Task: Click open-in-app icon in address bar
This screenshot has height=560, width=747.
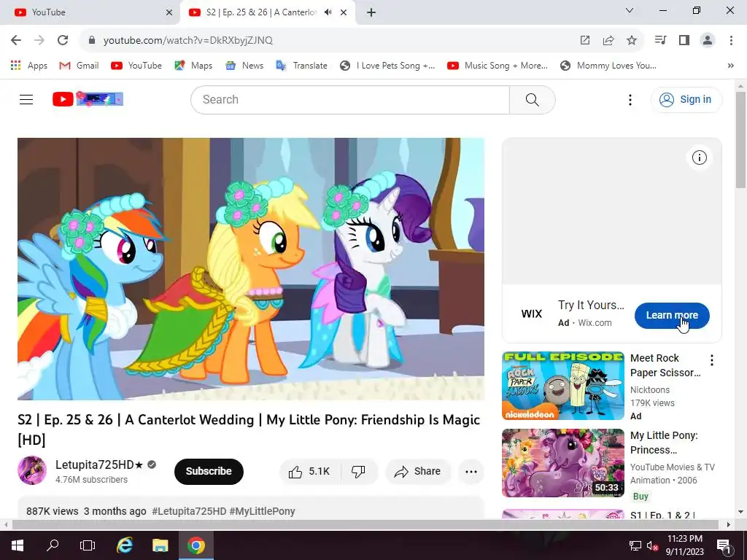Action: [x=584, y=41]
